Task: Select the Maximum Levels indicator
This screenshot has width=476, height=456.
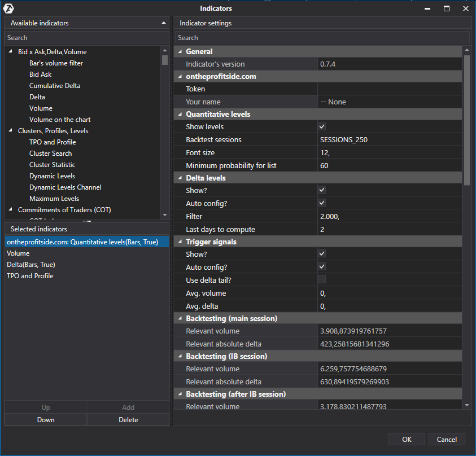Action: (x=54, y=199)
